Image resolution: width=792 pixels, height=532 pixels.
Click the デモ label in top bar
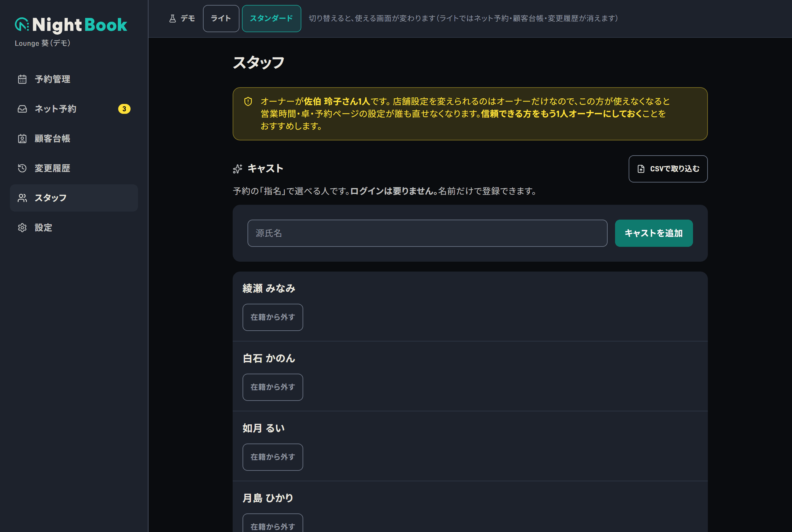pyautogui.click(x=188, y=18)
